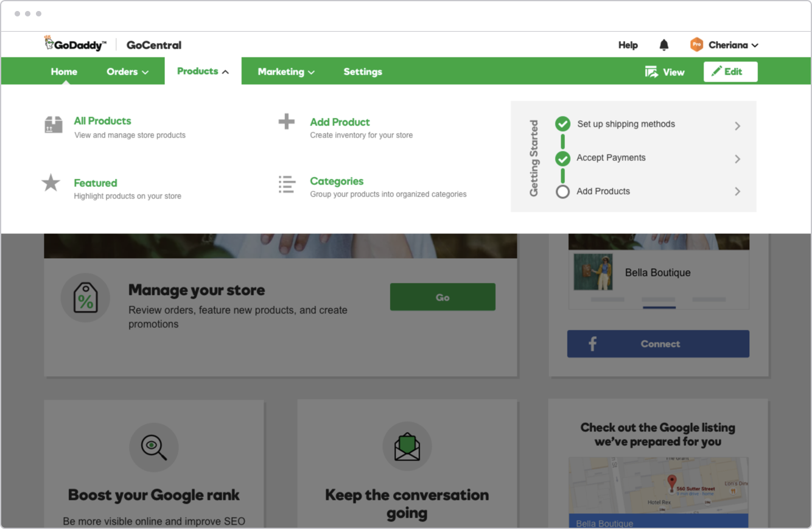Click the View preview icon

[652, 72]
